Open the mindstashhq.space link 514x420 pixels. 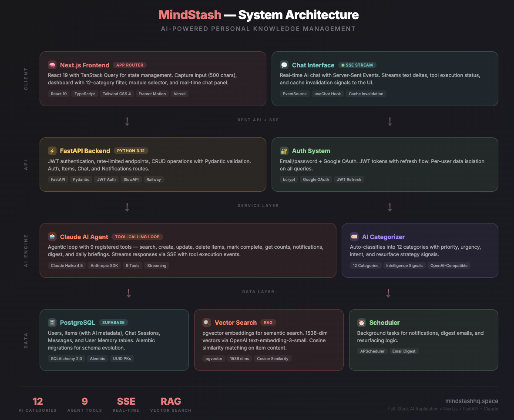[x=472, y=401]
